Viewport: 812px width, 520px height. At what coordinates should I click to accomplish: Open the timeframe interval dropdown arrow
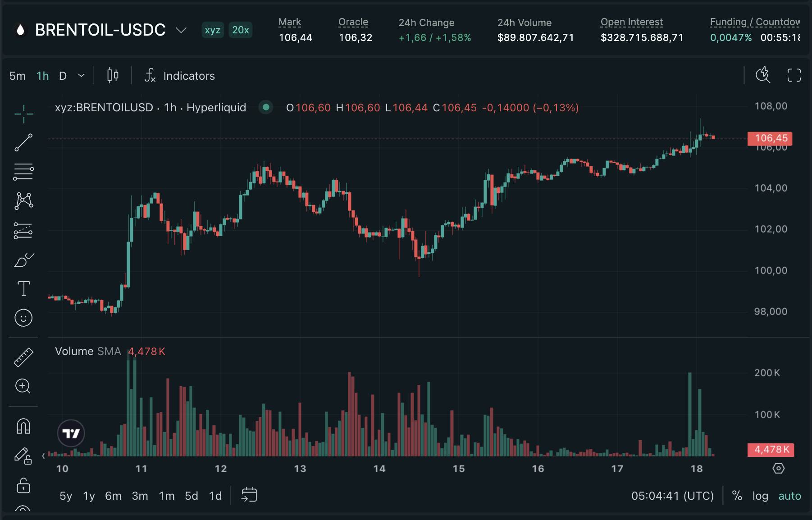coord(82,75)
